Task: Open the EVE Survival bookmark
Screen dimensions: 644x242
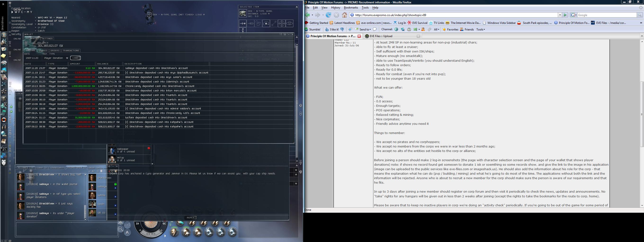Action: pyautogui.click(x=417, y=23)
